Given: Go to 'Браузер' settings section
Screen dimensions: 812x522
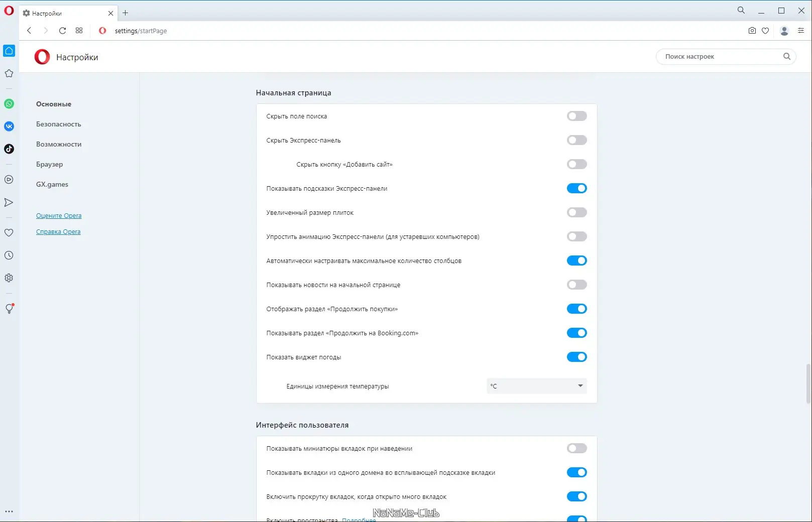Looking at the screenshot, I should pos(50,165).
